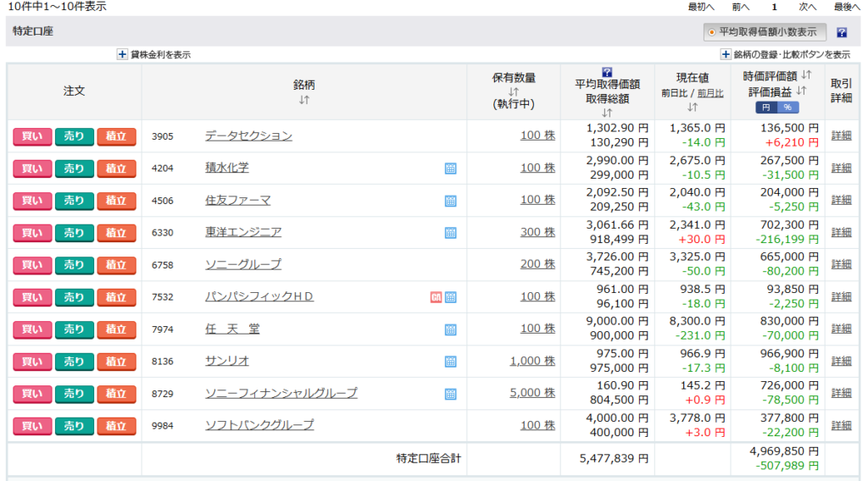Click the blue help icon beside 平均取得価額小数表示
The image size is (868, 481).
pyautogui.click(x=842, y=33)
